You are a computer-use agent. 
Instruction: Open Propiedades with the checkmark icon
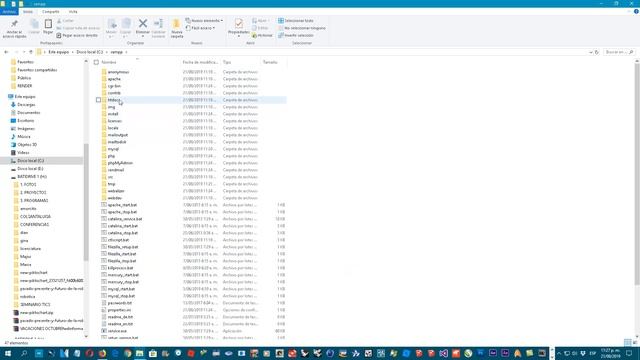[x=239, y=23]
